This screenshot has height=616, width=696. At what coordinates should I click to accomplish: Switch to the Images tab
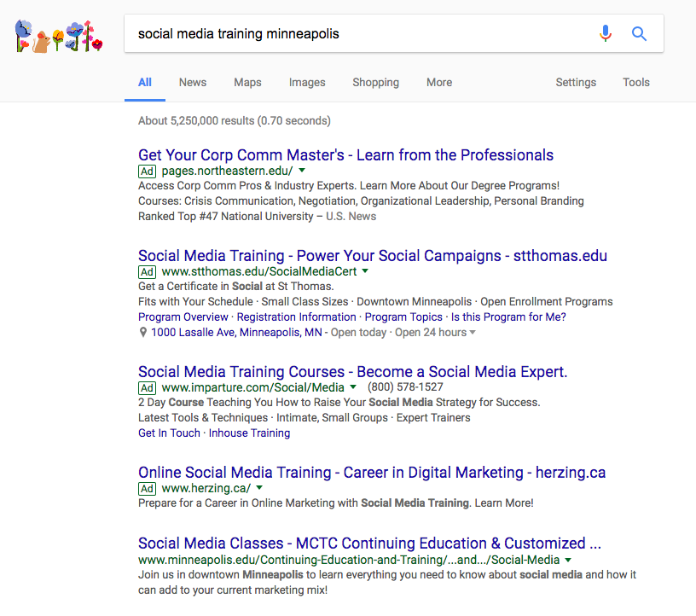(307, 82)
